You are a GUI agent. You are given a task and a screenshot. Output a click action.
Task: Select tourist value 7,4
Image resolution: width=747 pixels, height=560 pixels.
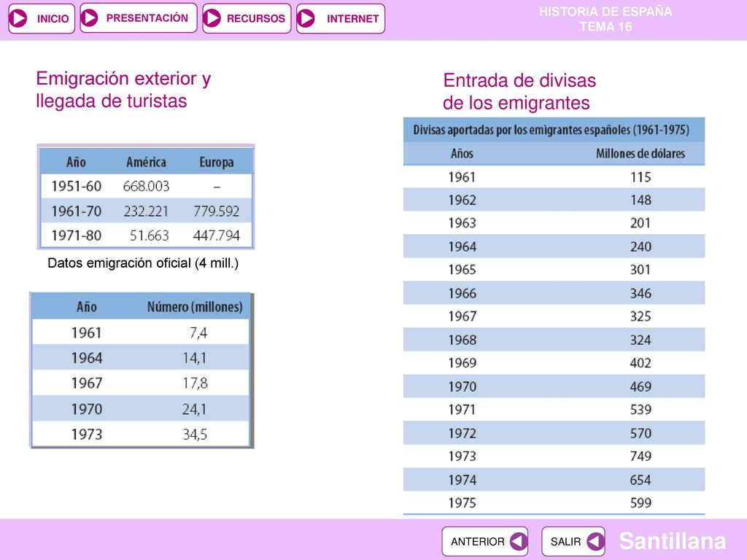coord(198,332)
